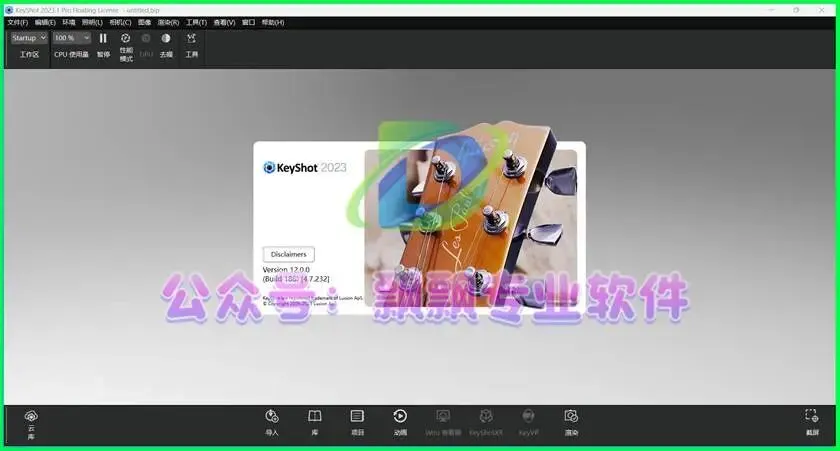Open the 窗口 menu
Viewport: 840px width, 451px height.
point(248,22)
